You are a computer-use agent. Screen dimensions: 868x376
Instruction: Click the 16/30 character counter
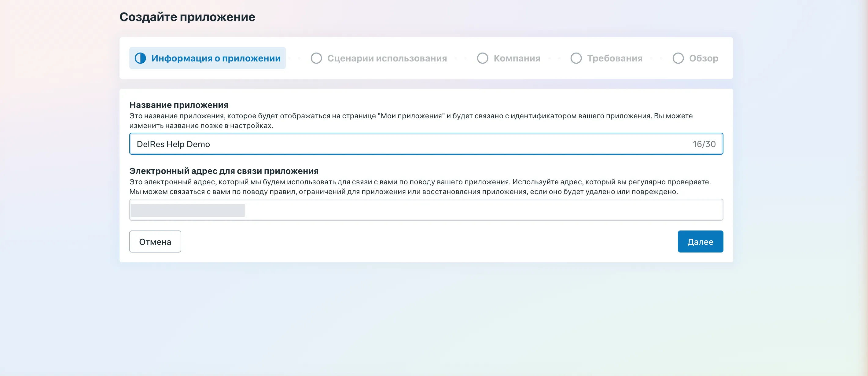click(704, 144)
